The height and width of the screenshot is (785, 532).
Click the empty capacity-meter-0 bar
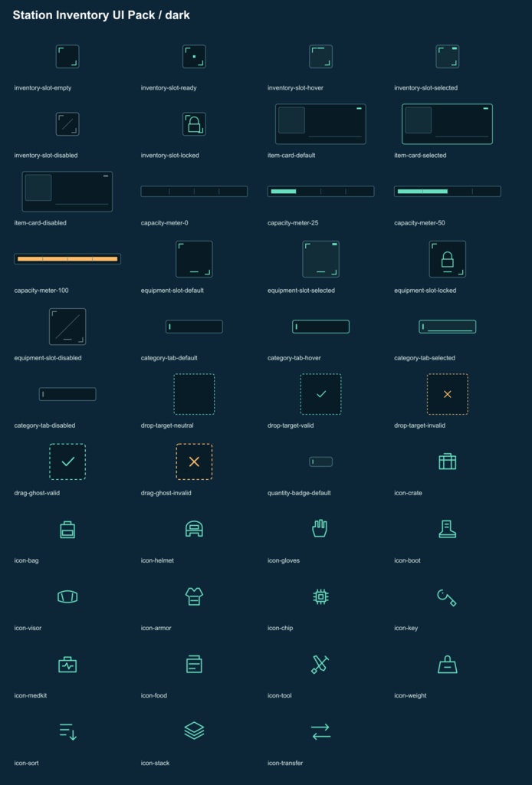(x=194, y=191)
